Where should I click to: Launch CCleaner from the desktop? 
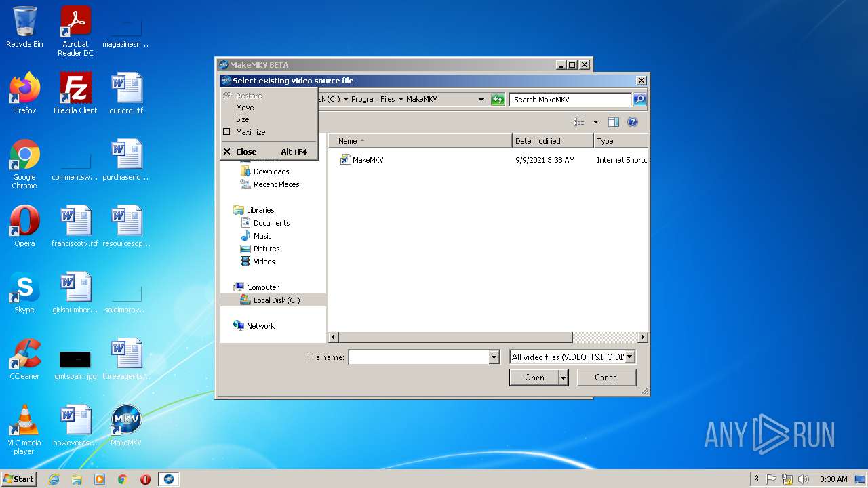pyautogui.click(x=24, y=359)
